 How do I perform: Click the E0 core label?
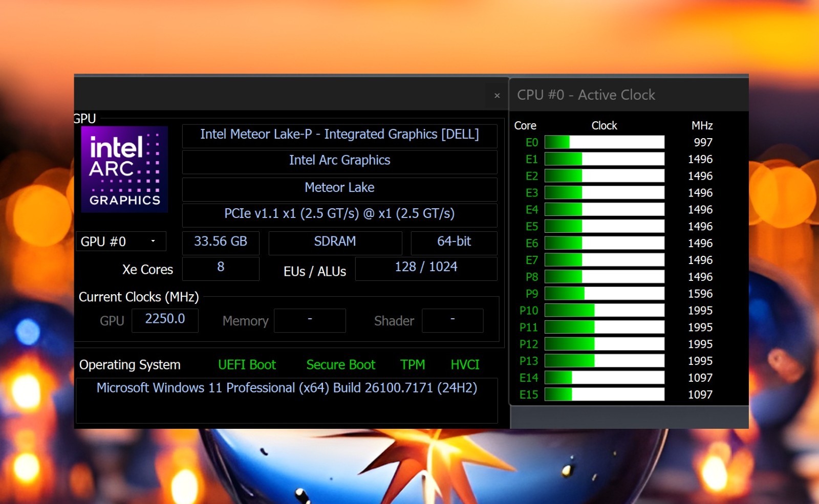pyautogui.click(x=532, y=142)
